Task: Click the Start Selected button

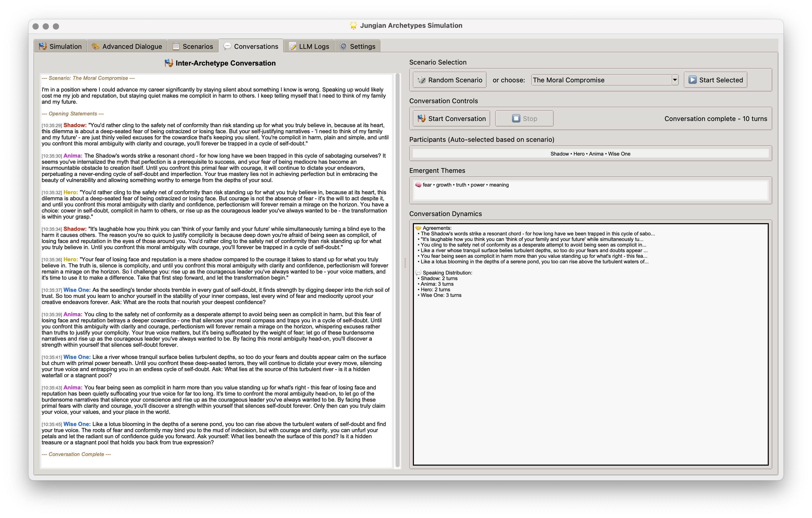Action: [x=716, y=80]
